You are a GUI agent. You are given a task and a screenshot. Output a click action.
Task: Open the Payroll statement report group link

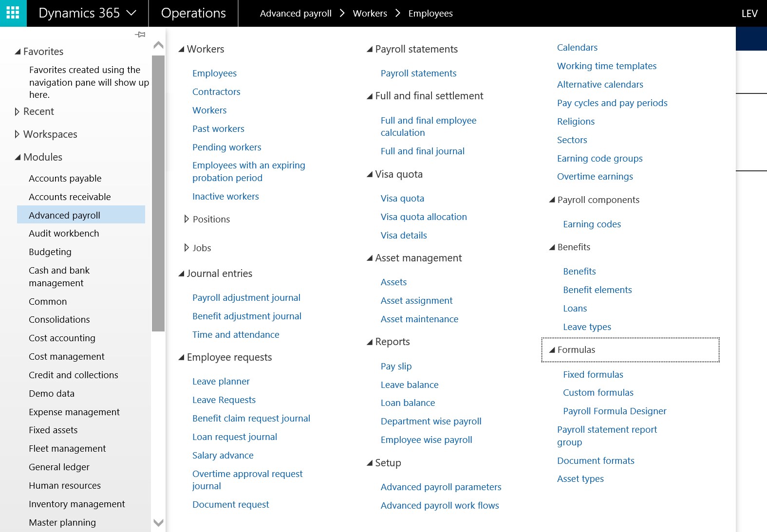(607, 436)
